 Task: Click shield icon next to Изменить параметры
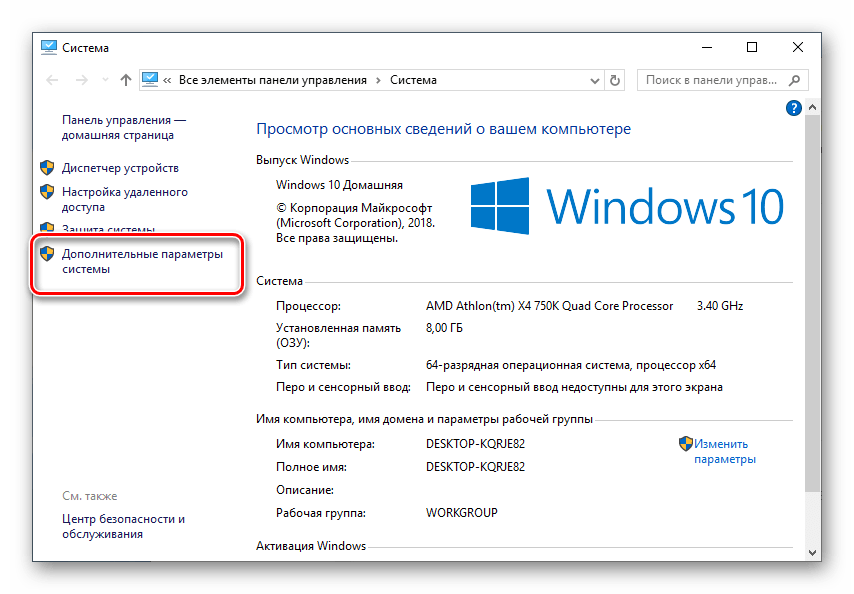686,443
